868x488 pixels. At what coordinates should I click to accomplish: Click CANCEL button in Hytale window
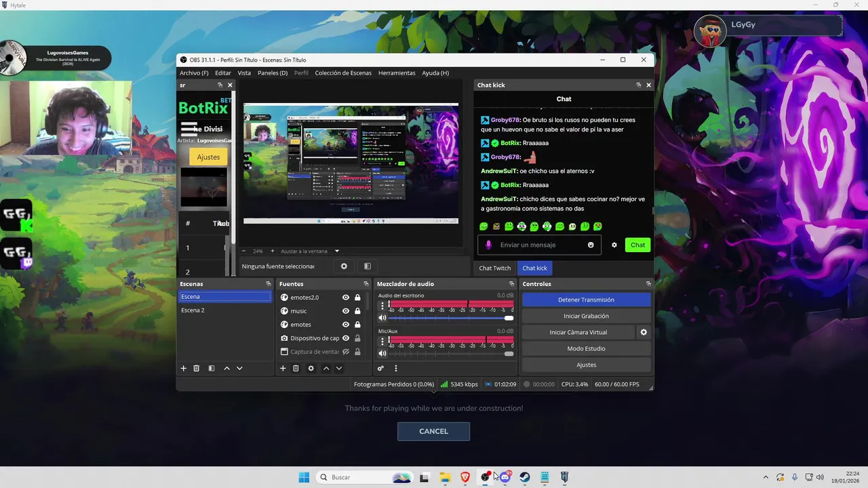433,431
